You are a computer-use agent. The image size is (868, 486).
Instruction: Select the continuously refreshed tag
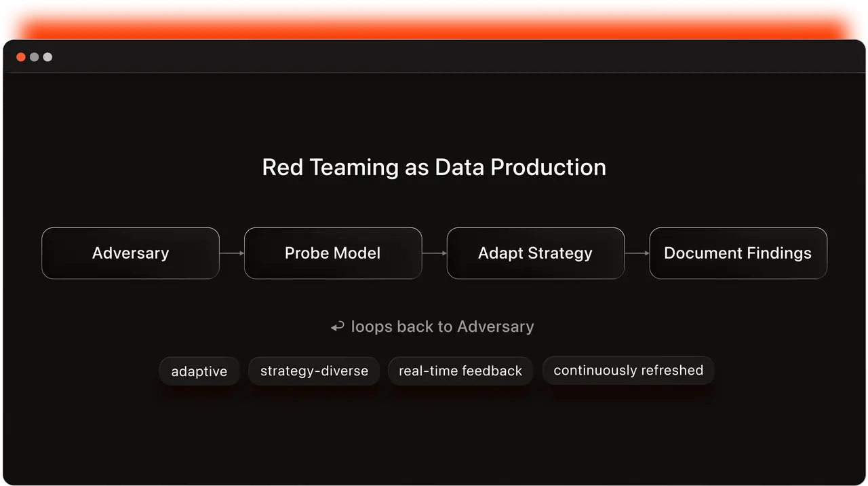pyautogui.click(x=628, y=371)
